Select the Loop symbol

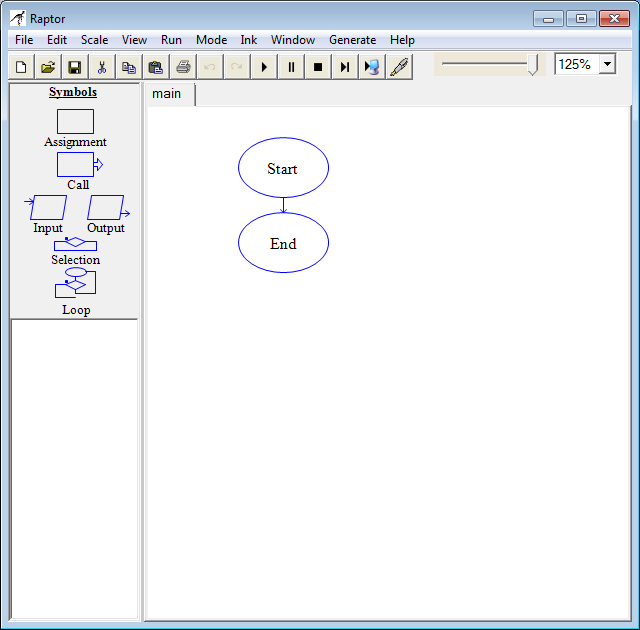coord(76,283)
